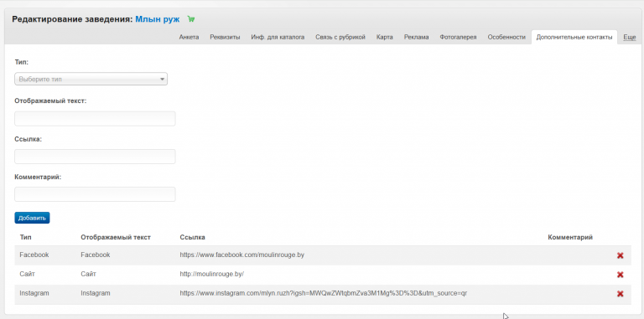This screenshot has width=644, height=319.
Task: Click the Facebook type cell
Action: (x=34, y=255)
